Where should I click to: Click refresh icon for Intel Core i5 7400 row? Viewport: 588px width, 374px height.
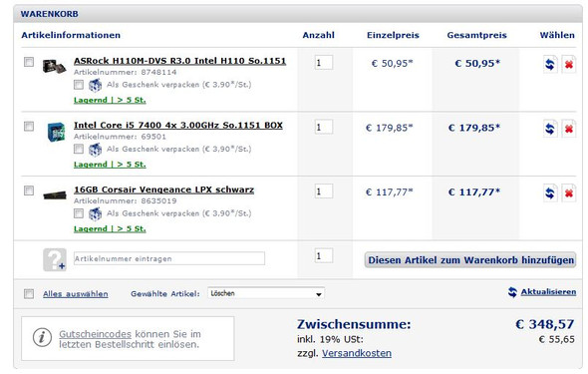coord(550,129)
